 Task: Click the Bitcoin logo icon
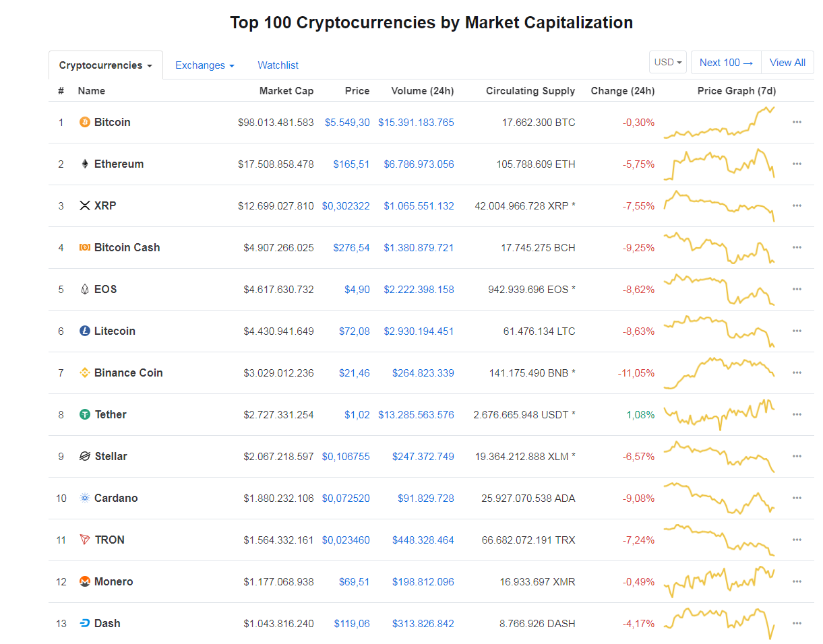84,122
